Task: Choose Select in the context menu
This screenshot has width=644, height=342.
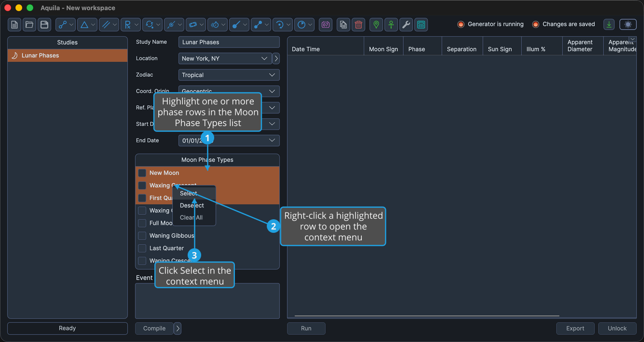Action: pos(194,193)
